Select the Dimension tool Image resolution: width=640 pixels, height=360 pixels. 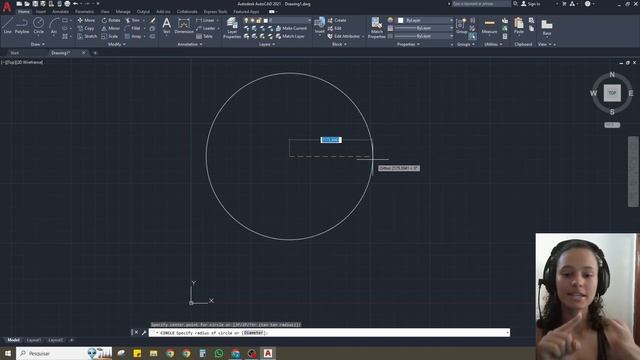[184, 26]
